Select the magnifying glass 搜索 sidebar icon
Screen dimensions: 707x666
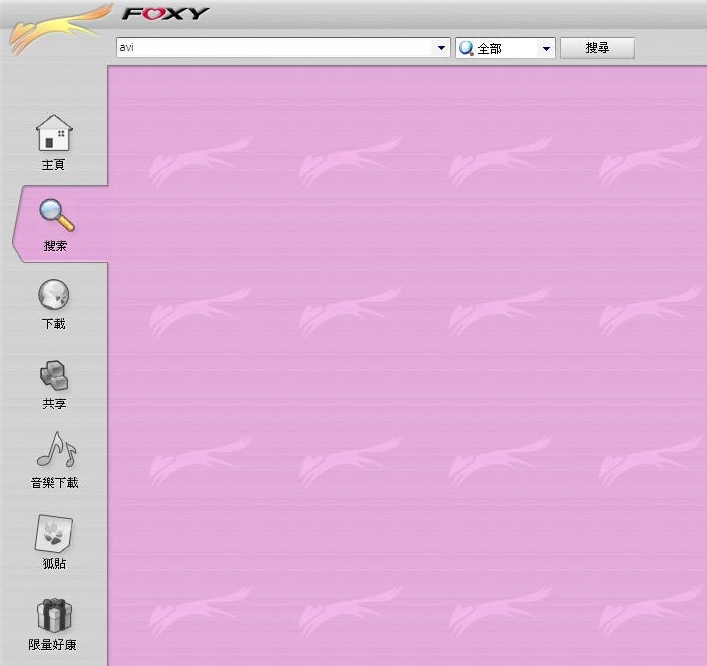54,214
